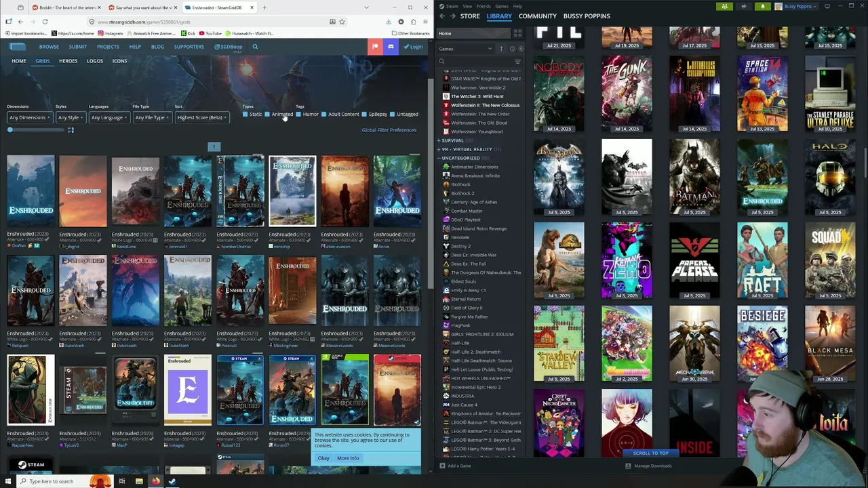Click Steam library sort arrow icon

(x=502, y=49)
